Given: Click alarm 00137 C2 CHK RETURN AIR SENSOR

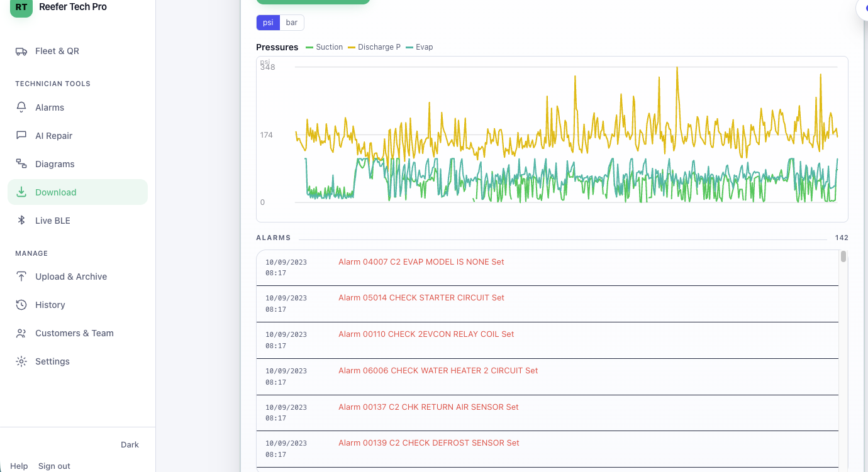Looking at the screenshot, I should pos(547,414).
